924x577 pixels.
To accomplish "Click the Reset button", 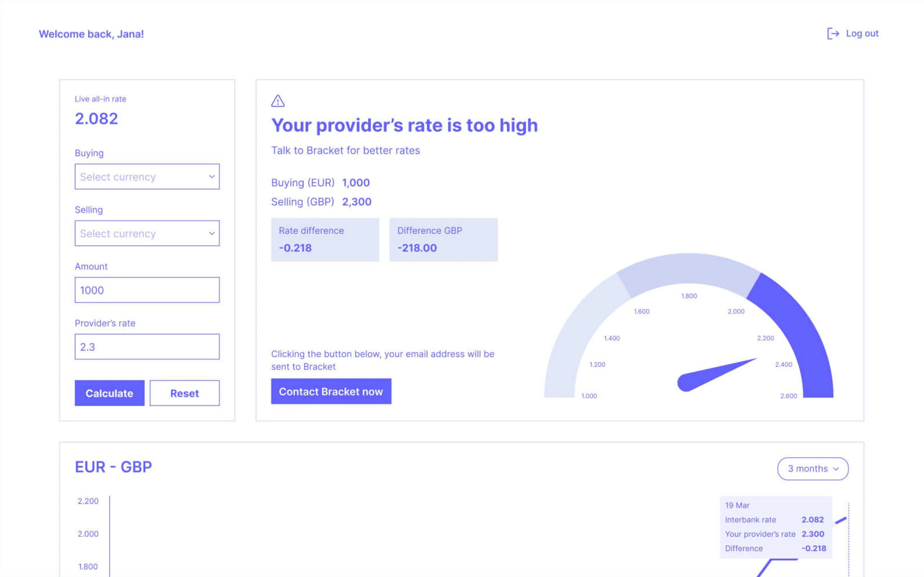I will [x=185, y=392].
